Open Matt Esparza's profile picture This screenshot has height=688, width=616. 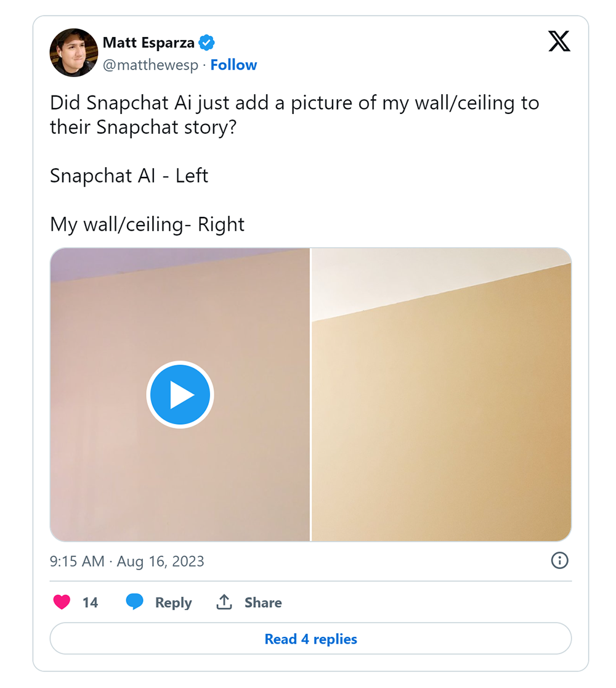click(74, 52)
